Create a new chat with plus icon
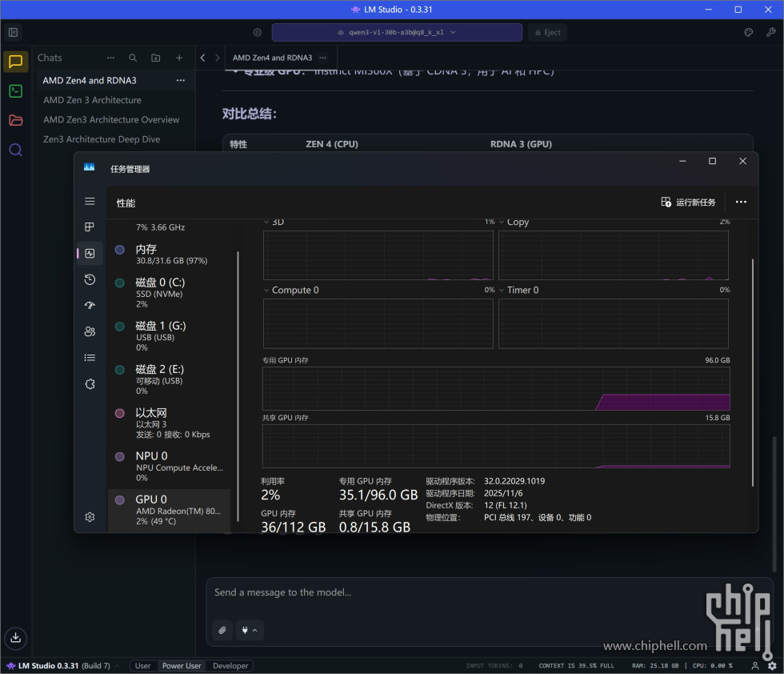 [x=179, y=58]
